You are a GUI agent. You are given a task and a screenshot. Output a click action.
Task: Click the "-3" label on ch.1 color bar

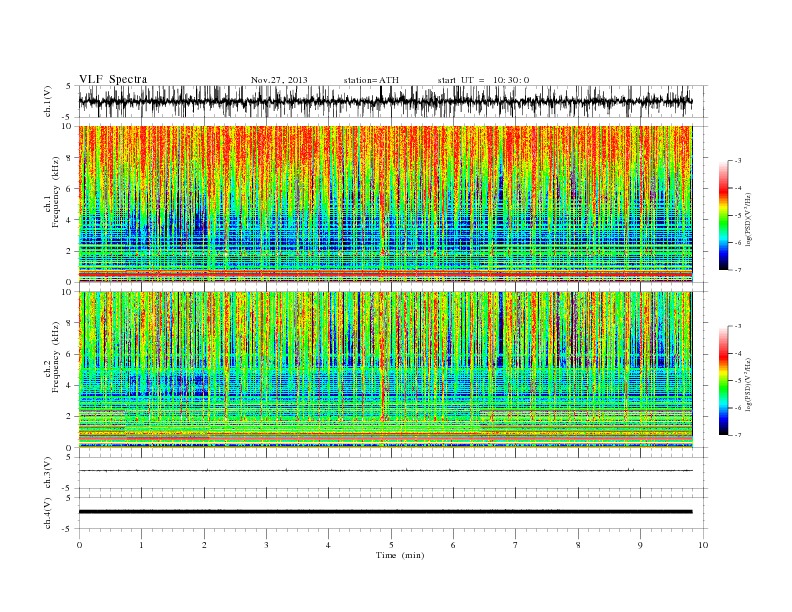click(738, 161)
